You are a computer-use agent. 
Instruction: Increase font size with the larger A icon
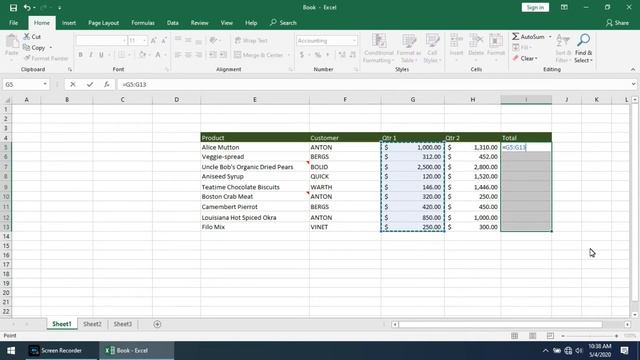point(153,40)
